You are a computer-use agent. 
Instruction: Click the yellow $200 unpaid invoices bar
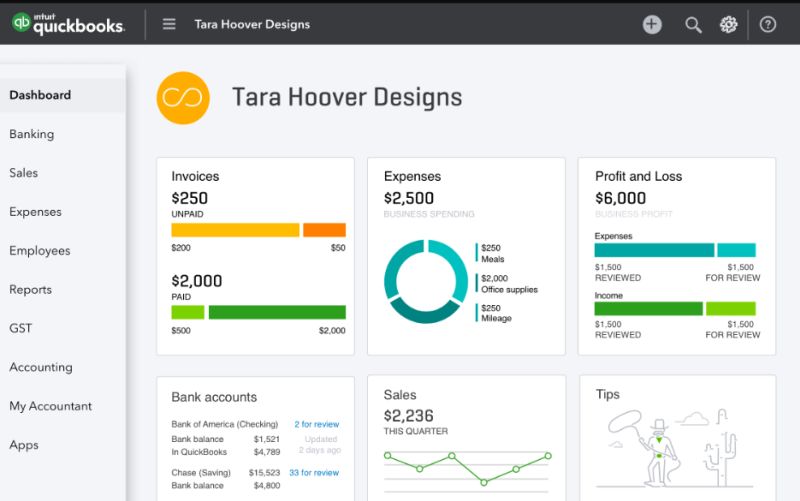(x=235, y=230)
